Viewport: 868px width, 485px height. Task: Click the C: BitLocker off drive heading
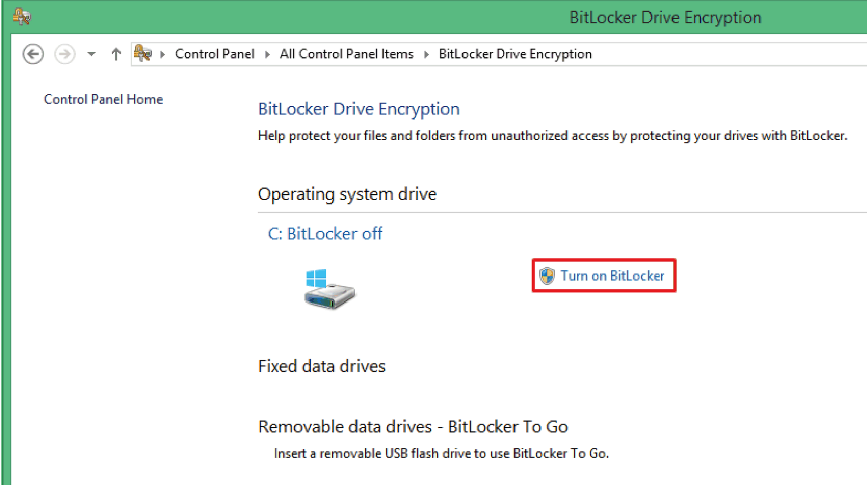324,234
